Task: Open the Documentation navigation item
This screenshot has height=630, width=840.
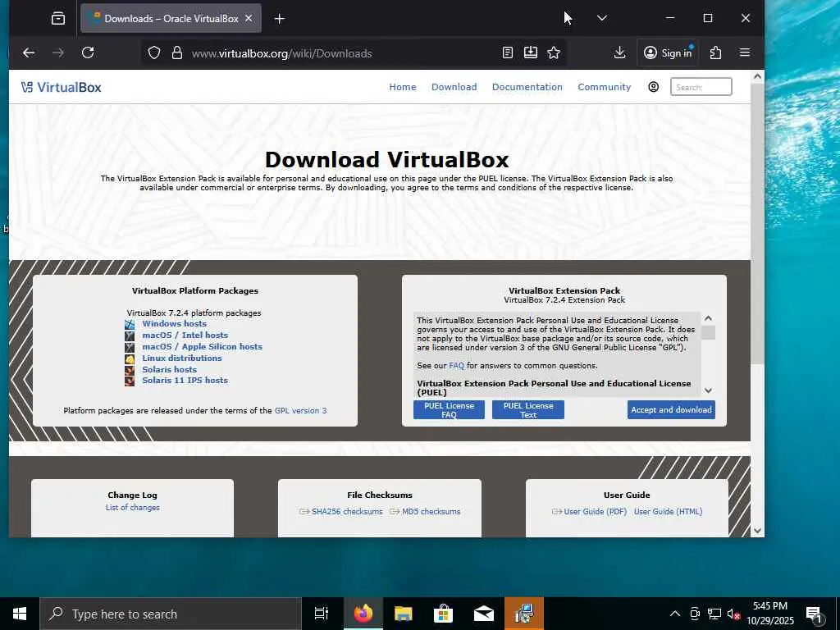Action: pos(527,87)
